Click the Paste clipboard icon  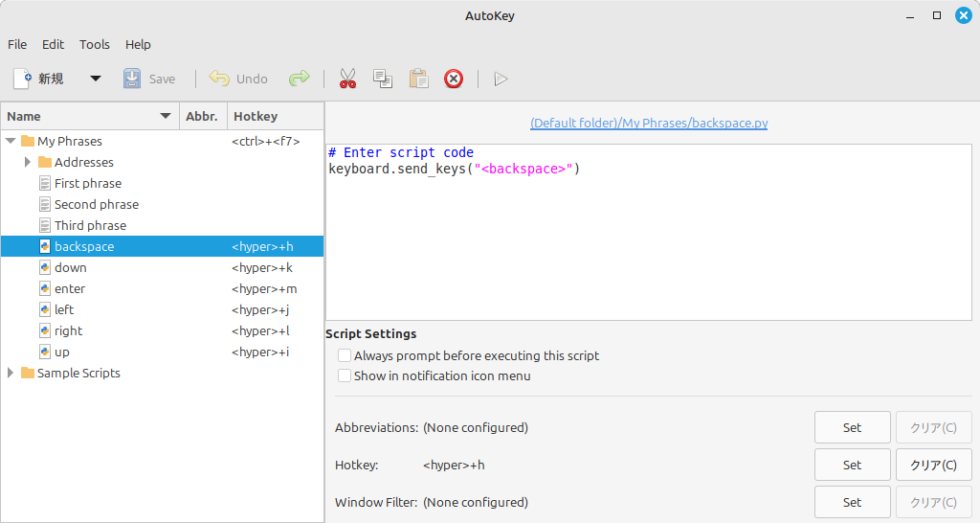click(418, 79)
